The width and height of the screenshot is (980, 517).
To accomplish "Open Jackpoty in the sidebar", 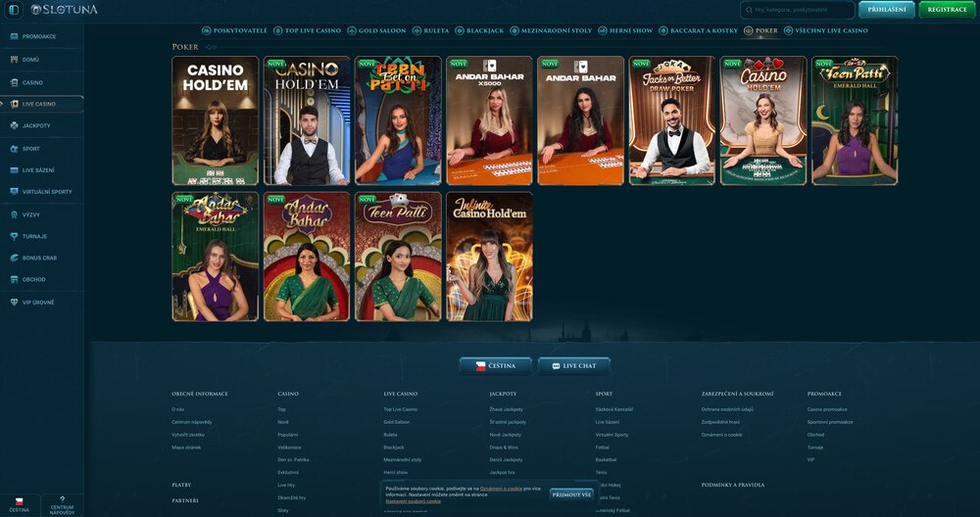I will pyautogui.click(x=42, y=125).
